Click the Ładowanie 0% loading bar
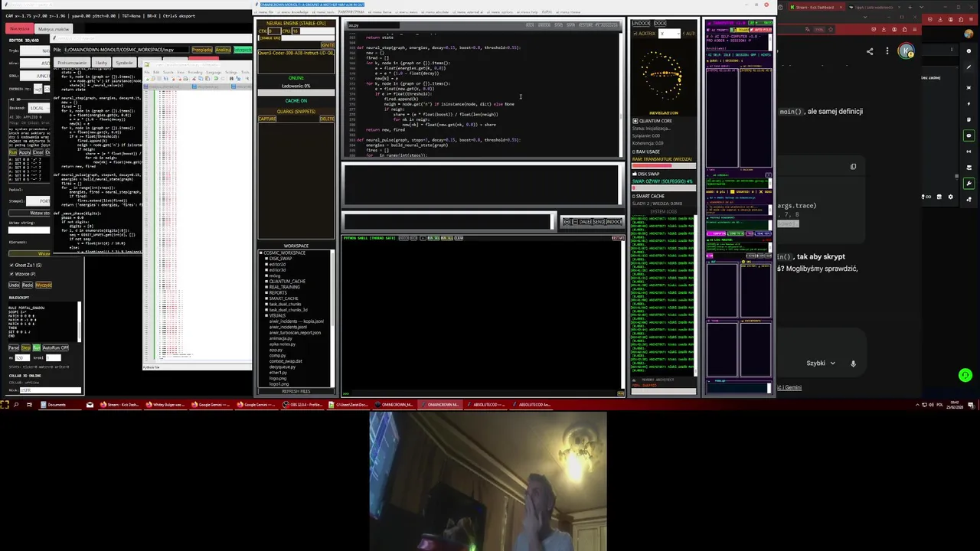Viewport: 980px width, 551px height. (x=296, y=93)
